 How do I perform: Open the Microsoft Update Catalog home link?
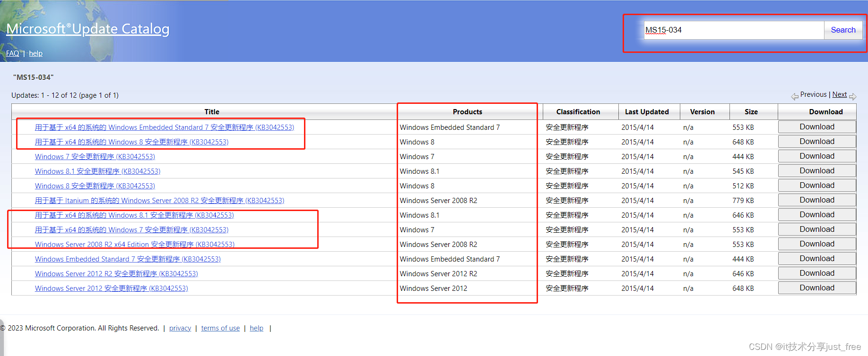88,29
